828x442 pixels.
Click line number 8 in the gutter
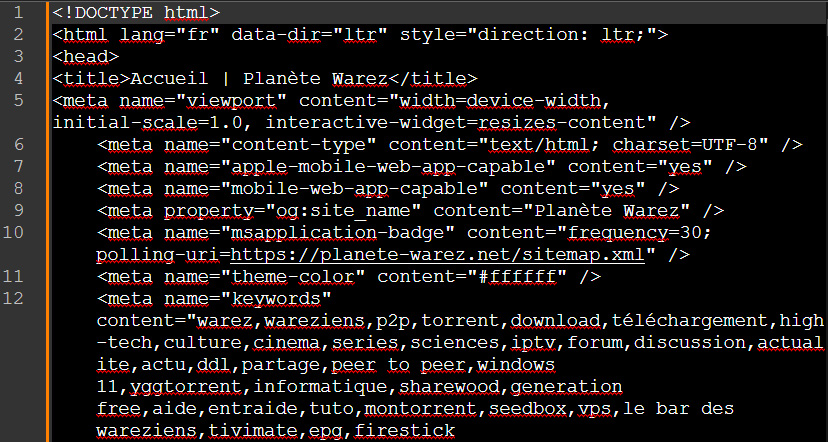coord(18,188)
